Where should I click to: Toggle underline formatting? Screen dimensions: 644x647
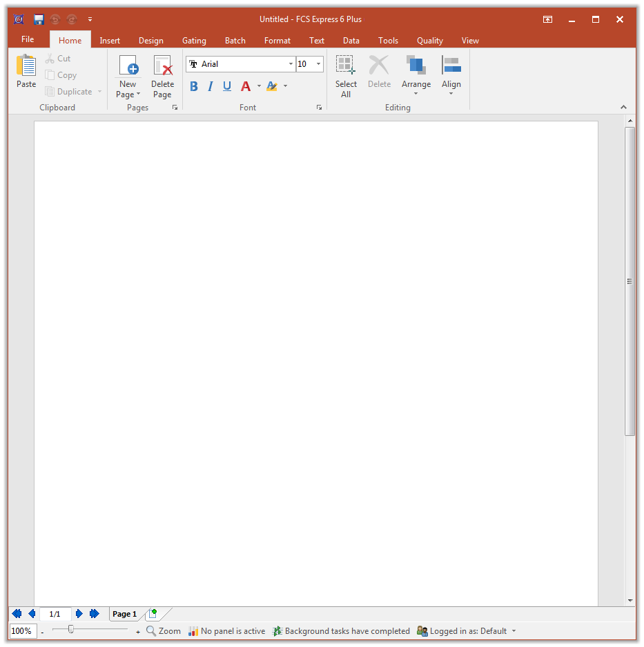tap(227, 86)
